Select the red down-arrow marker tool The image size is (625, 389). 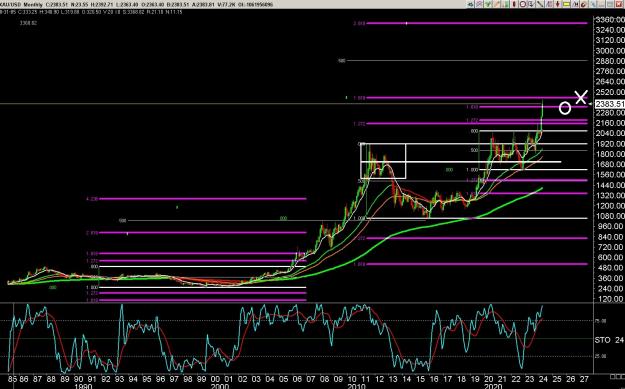pos(558,4)
